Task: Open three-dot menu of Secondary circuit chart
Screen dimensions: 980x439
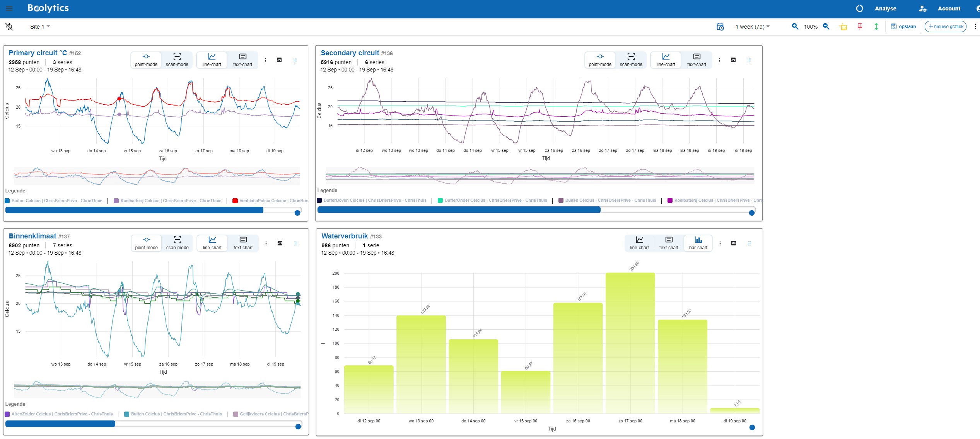Action: point(719,60)
